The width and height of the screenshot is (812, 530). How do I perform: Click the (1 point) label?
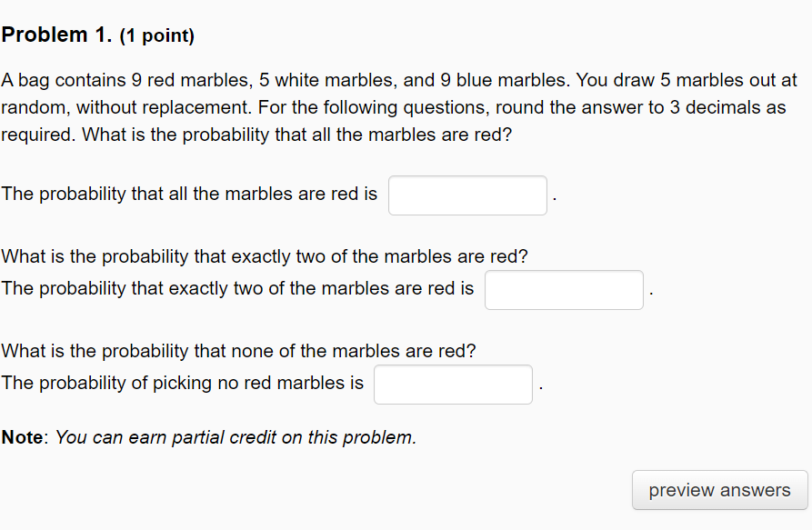click(157, 35)
